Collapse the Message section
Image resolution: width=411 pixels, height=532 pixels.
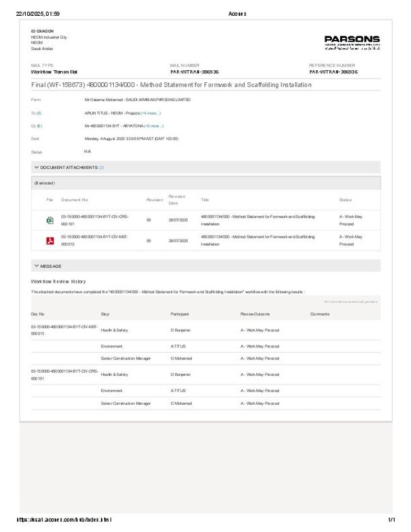pos(37,266)
